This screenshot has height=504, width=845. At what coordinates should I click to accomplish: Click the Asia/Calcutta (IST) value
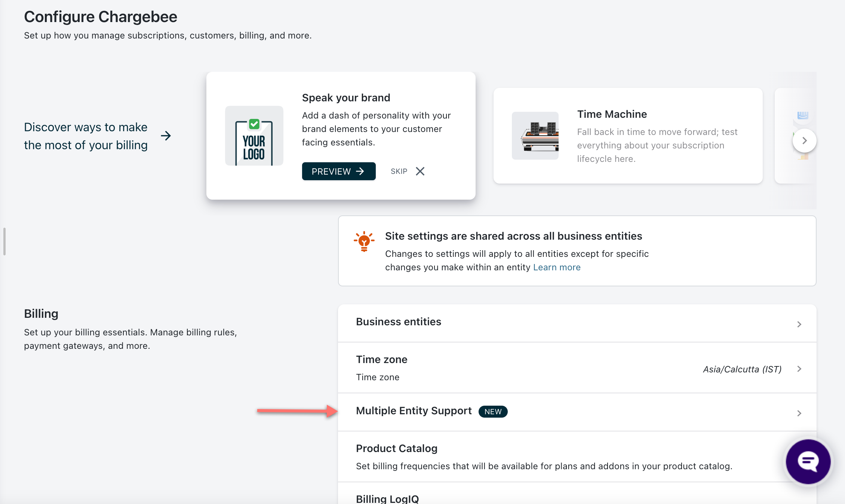[x=742, y=369]
